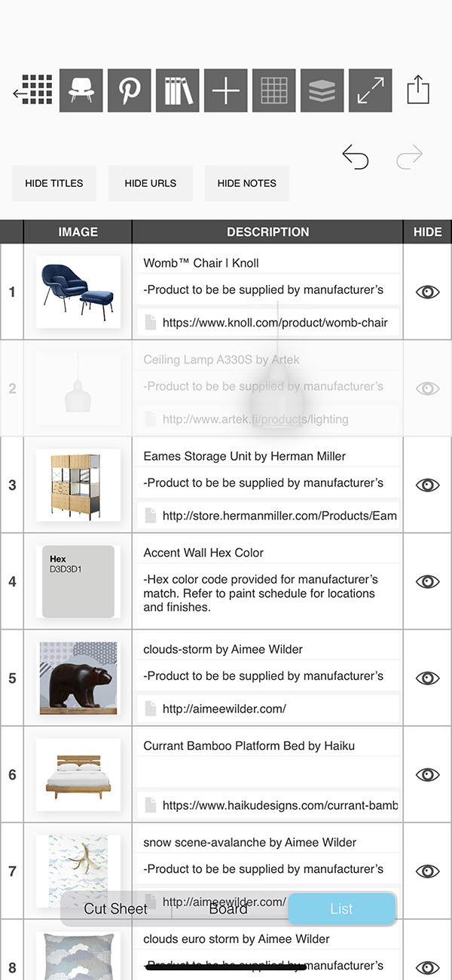Show the hidden Ceiling Lamp A330S row
Image resolution: width=452 pixels, height=980 pixels.
pos(427,388)
